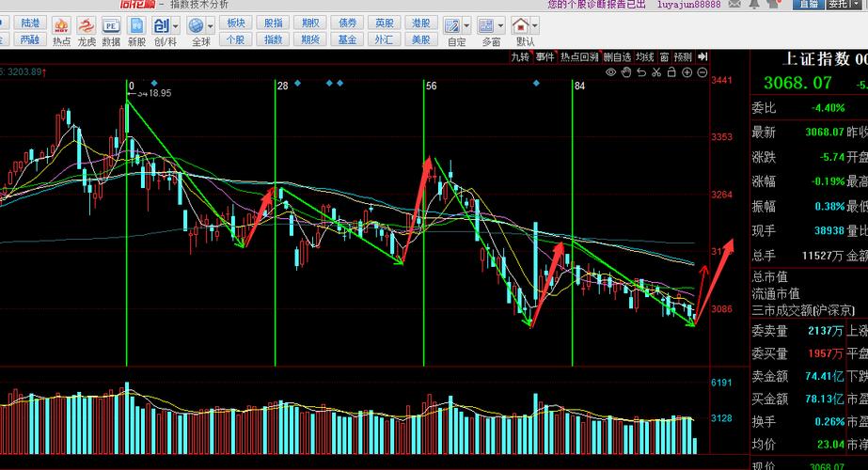Toggle the eye visibility icon above chart
Screen dimensions: 868x470
pos(611,71)
